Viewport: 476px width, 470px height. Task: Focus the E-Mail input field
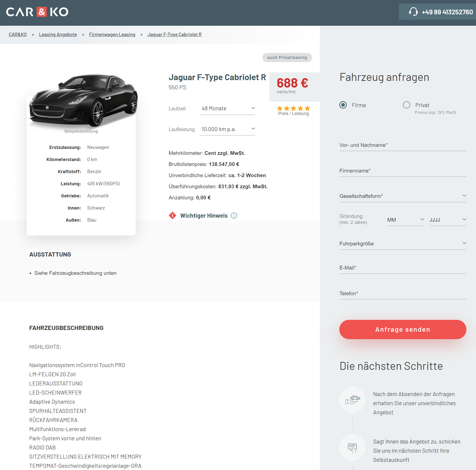tap(403, 268)
